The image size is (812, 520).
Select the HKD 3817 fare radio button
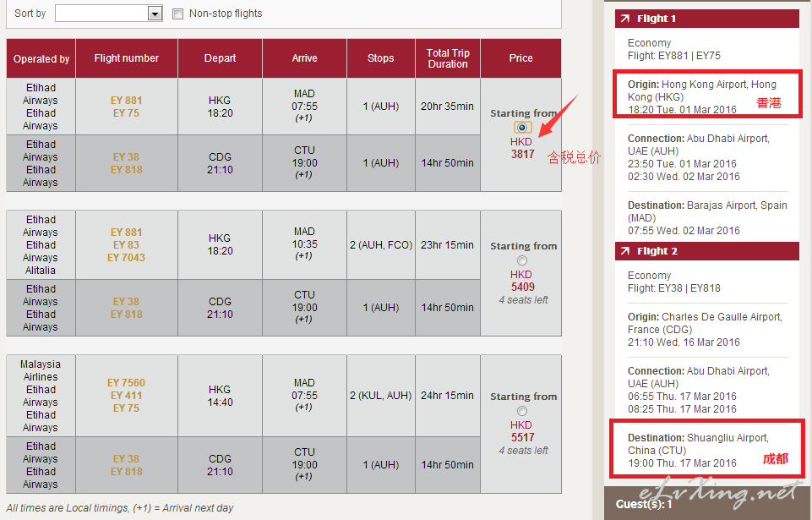click(522, 128)
